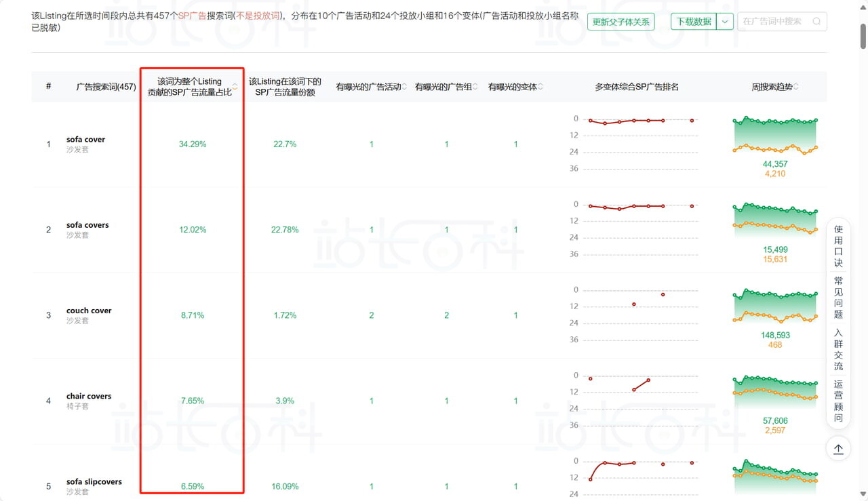Image resolution: width=868 pixels, height=501 pixels.
Task: Sort by 周搜索趋势 column
Action: coord(796,87)
